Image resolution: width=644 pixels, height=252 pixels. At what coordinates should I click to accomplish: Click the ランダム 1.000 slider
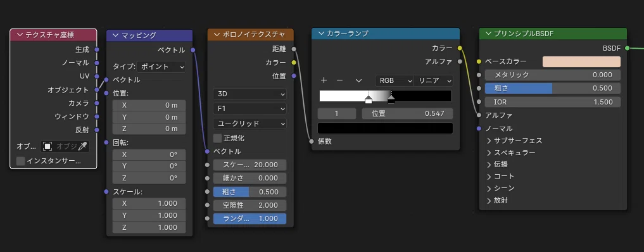249,218
